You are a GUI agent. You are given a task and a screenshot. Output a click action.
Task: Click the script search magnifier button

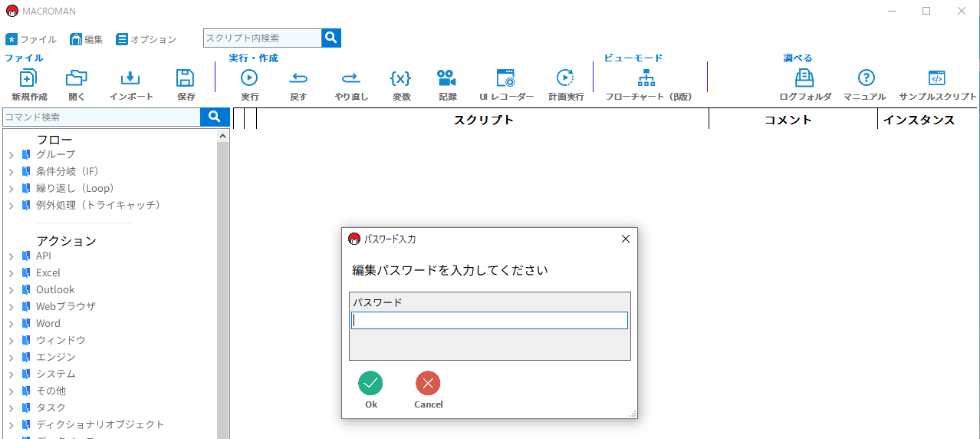(331, 38)
